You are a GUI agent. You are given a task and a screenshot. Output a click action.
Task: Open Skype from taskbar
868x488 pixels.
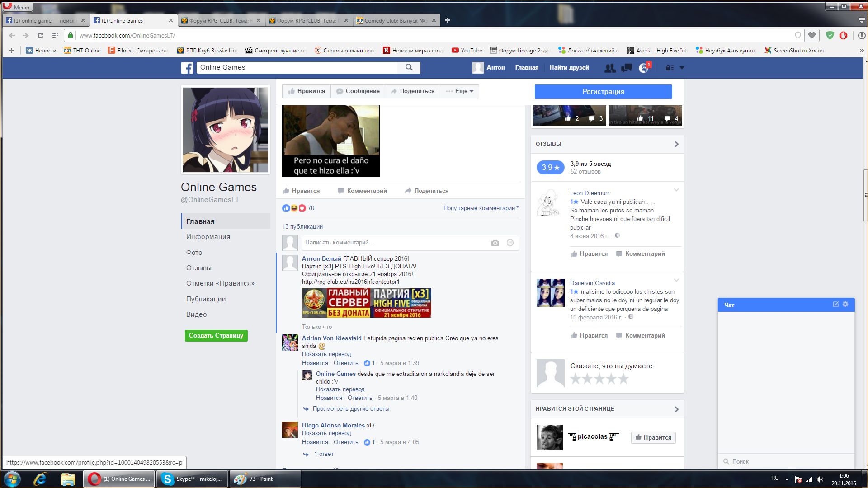click(x=193, y=479)
